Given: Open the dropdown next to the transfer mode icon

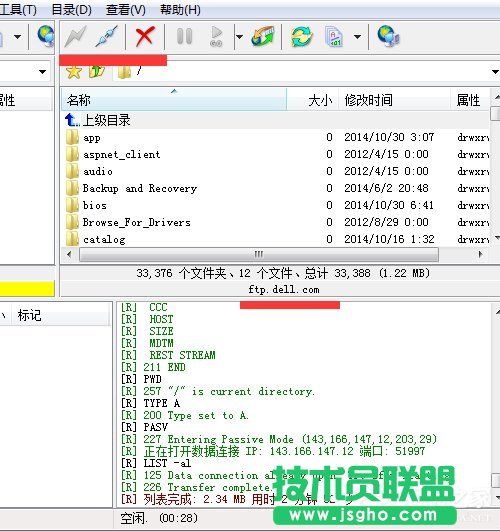Looking at the screenshot, I should (x=357, y=37).
